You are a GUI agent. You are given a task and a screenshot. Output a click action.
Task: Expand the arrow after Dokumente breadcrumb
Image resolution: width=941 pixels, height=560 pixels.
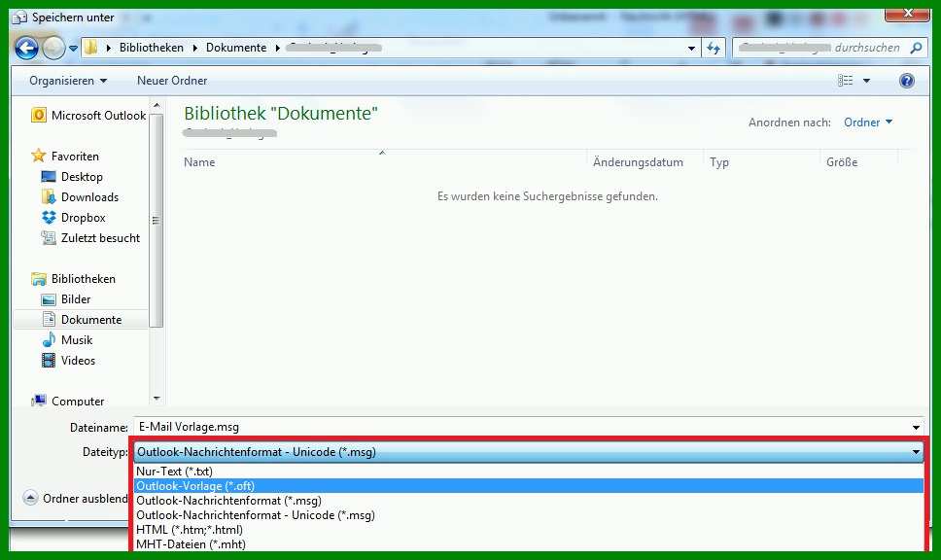coord(277,48)
